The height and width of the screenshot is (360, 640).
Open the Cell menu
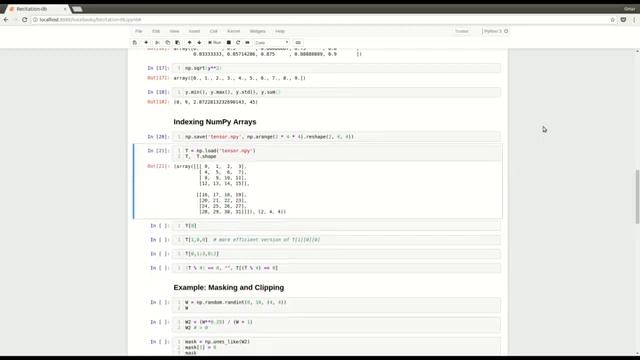coord(213,31)
